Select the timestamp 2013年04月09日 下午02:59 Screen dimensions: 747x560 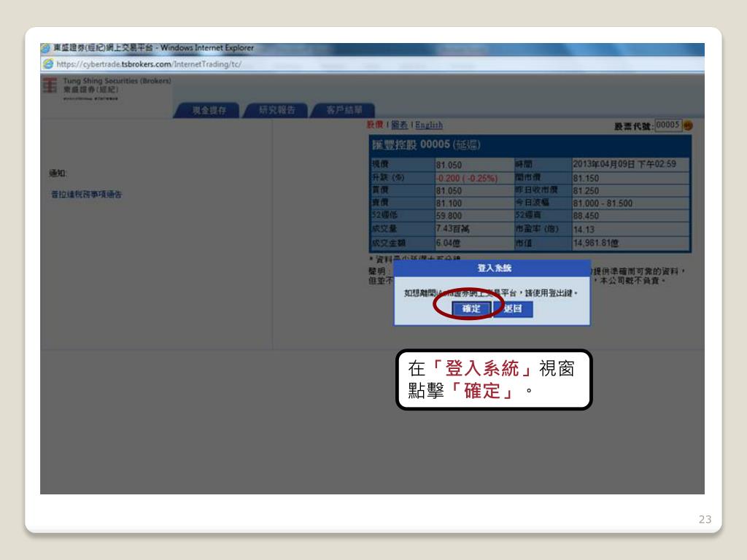(624, 164)
